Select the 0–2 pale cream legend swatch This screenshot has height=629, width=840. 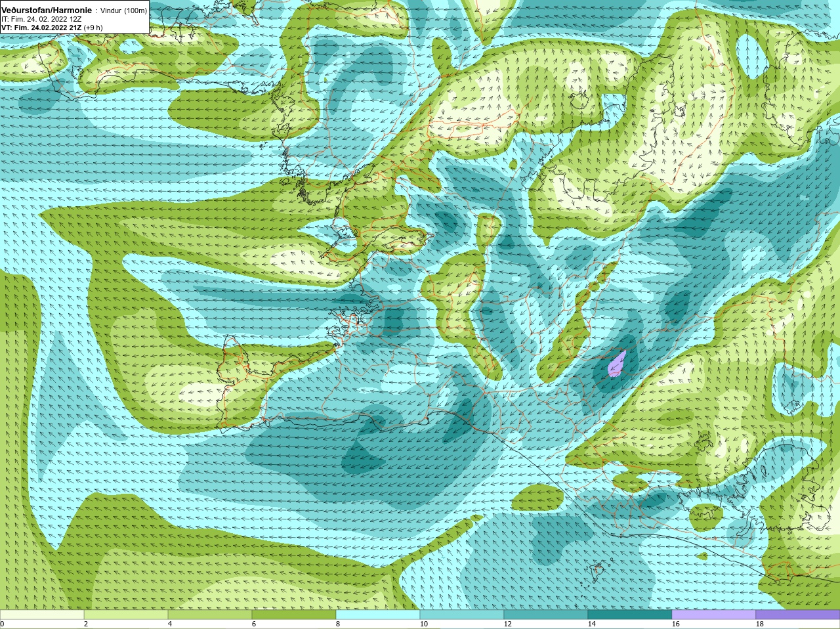point(42,615)
